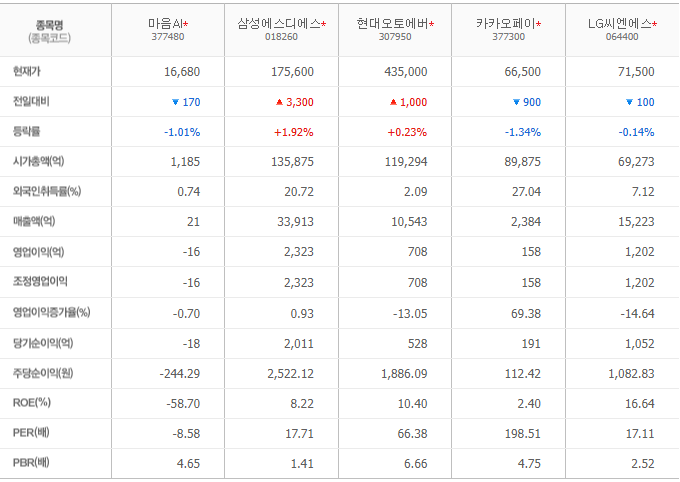The height and width of the screenshot is (482, 680).
Task: Click net income value 2,011
Action: (x=299, y=344)
